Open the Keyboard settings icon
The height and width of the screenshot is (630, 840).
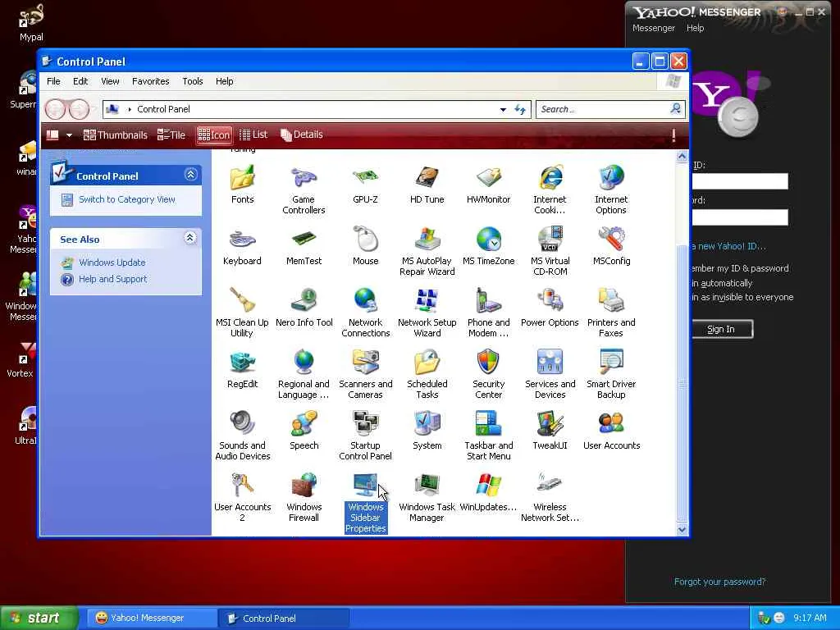pos(242,240)
